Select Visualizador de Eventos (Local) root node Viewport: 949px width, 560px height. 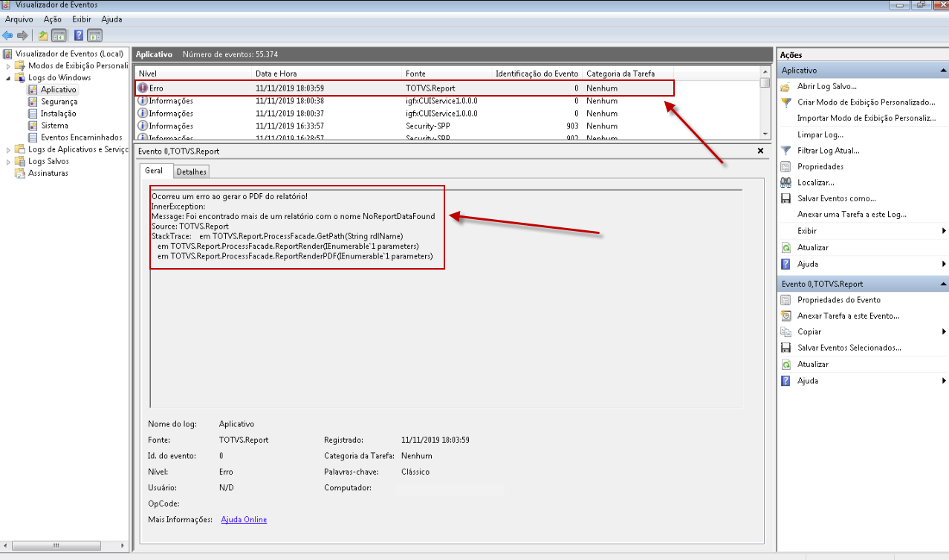click(x=68, y=53)
